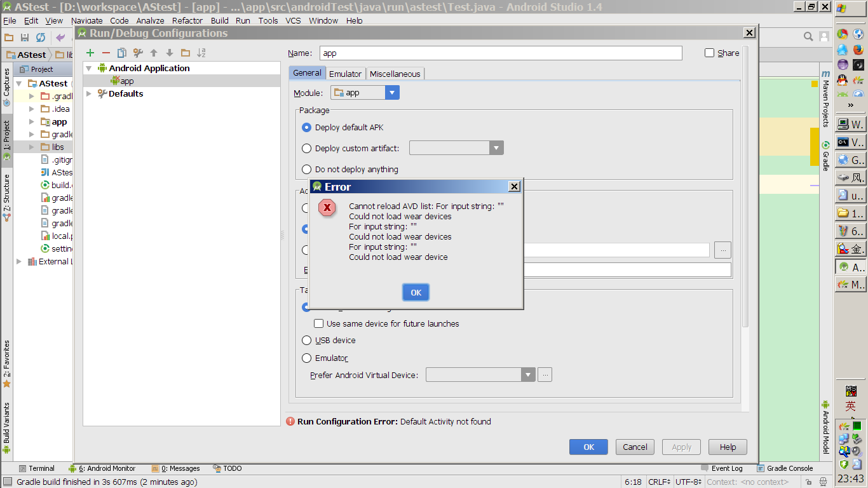Click the Sort Configurations a-z icon
Image resolution: width=868 pixels, height=488 pixels.
201,53
